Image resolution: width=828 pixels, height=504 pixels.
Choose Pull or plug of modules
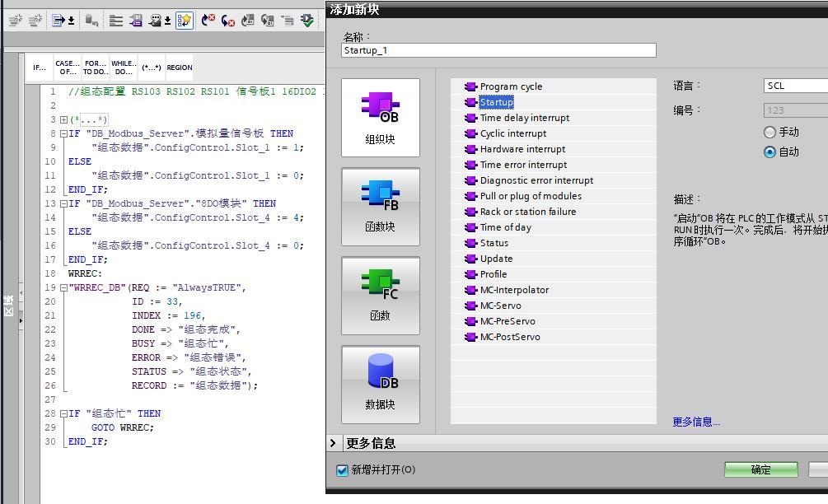coord(554,196)
